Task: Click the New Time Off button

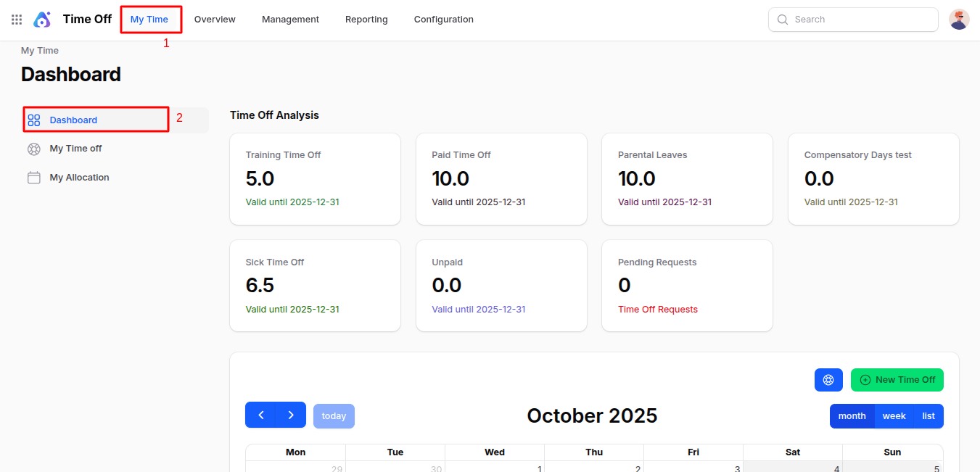Action: [x=897, y=379]
